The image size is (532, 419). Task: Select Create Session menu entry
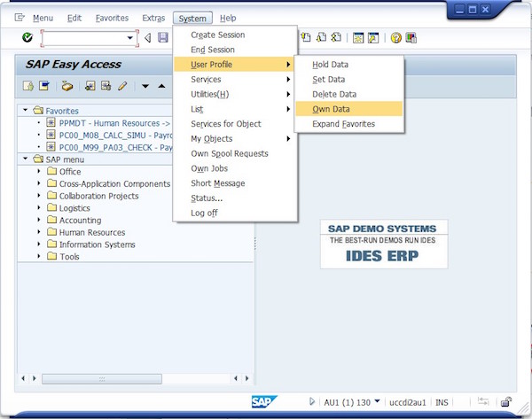(x=217, y=35)
